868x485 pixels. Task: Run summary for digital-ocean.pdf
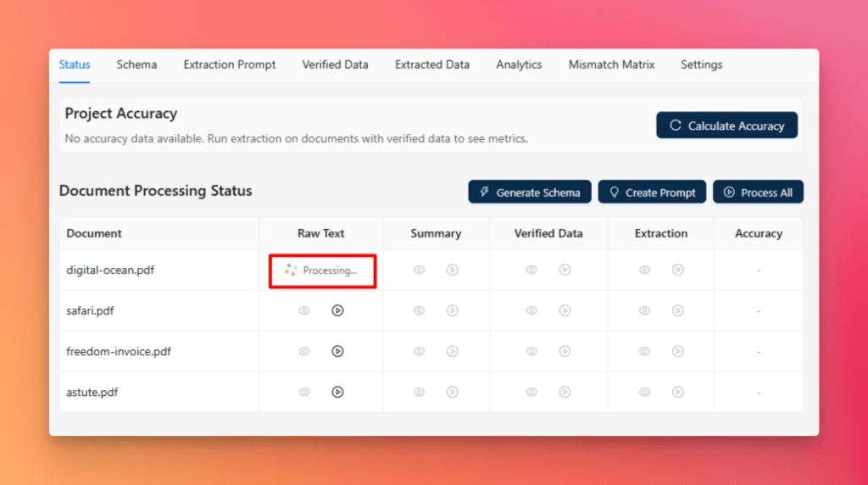click(x=453, y=270)
